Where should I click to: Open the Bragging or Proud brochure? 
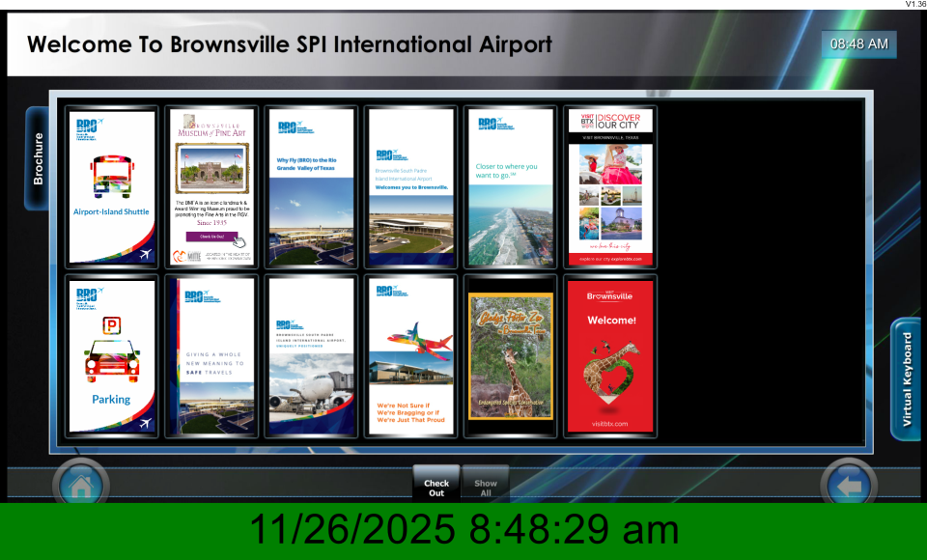click(x=410, y=356)
